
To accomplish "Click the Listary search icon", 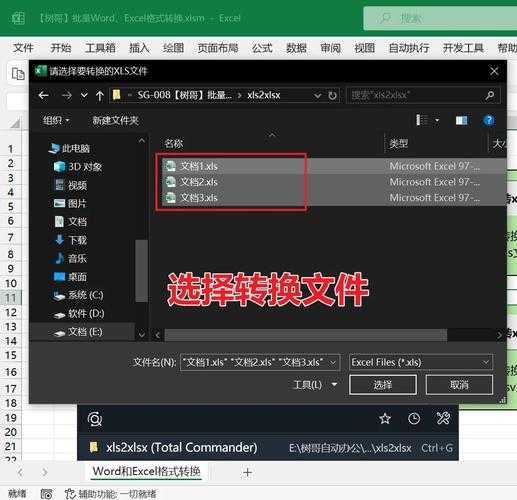I will (x=95, y=419).
